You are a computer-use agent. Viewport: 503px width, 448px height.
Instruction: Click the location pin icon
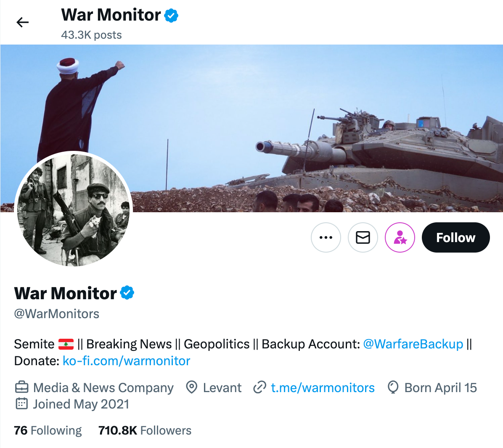tap(191, 387)
